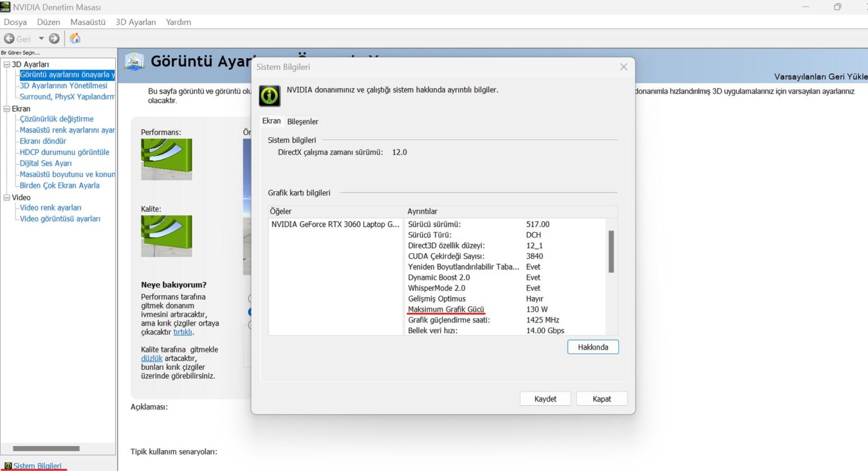Viewport: 868px width, 471px height.
Task: Switch to the Bileşenler tab
Action: coord(302,121)
